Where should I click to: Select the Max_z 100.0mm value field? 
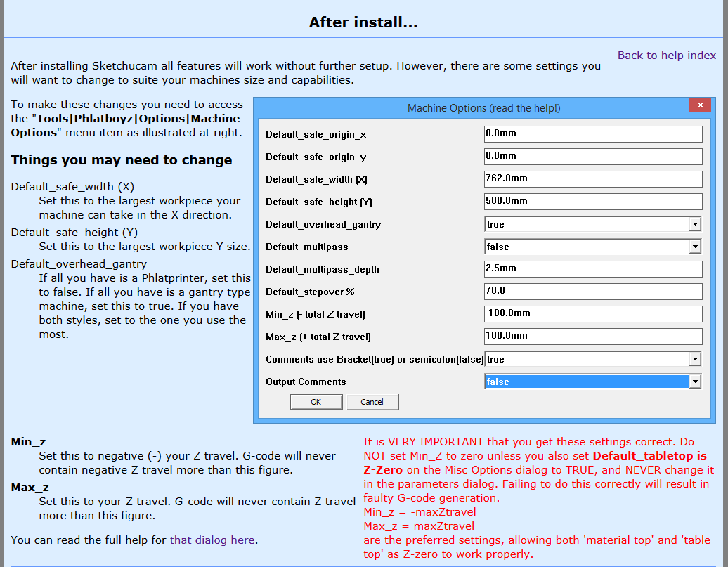[x=592, y=336]
